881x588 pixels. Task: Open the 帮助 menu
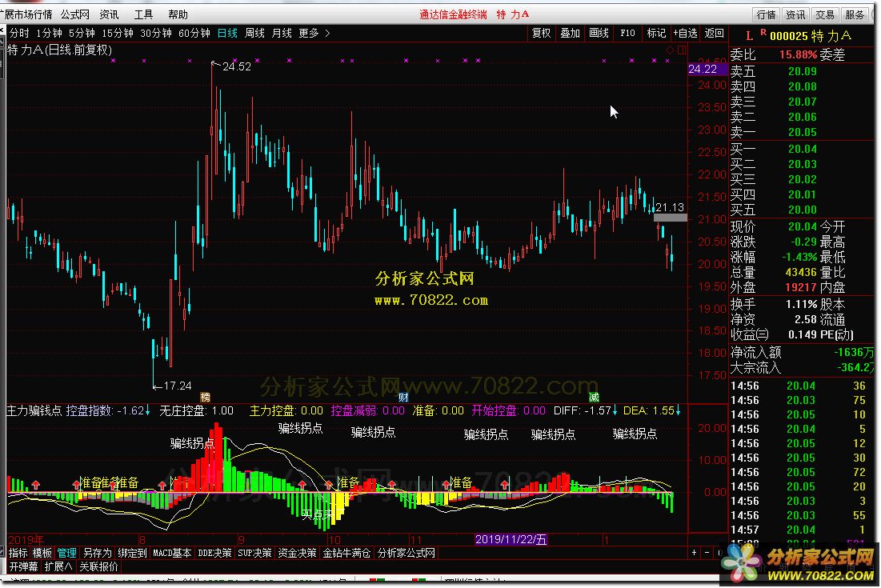[178, 14]
